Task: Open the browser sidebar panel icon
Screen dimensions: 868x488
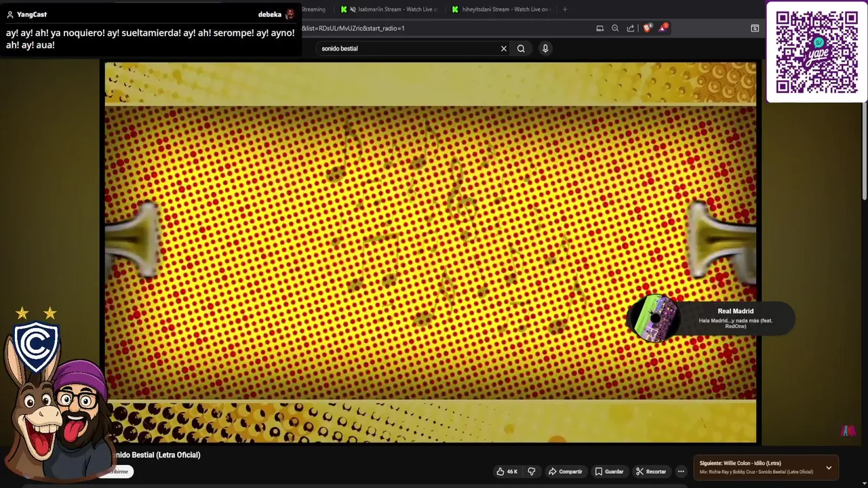Action: (755, 28)
